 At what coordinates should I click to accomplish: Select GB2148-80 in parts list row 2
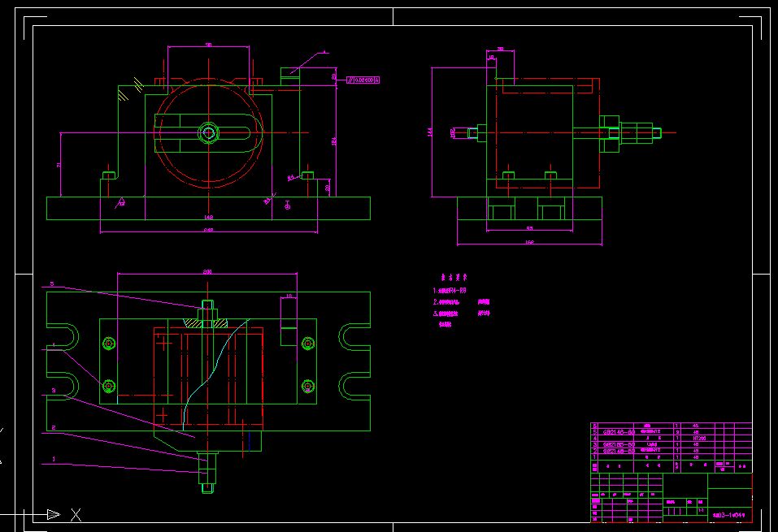(619, 451)
